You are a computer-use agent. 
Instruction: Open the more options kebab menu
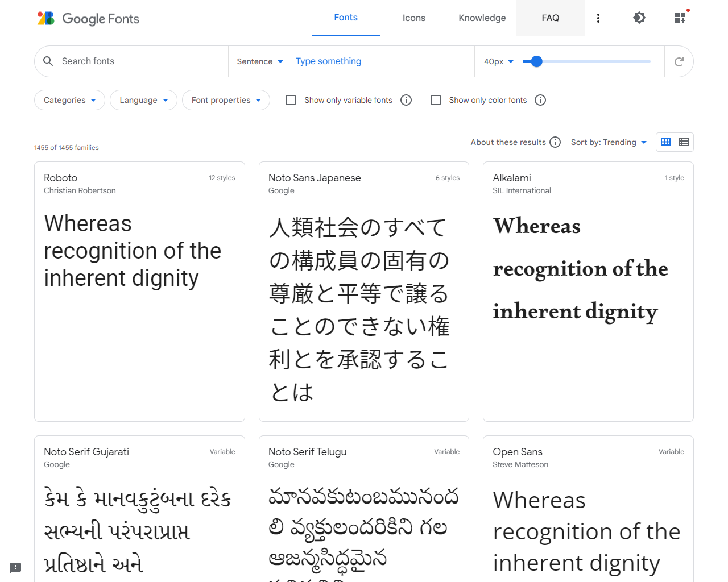pos(598,18)
